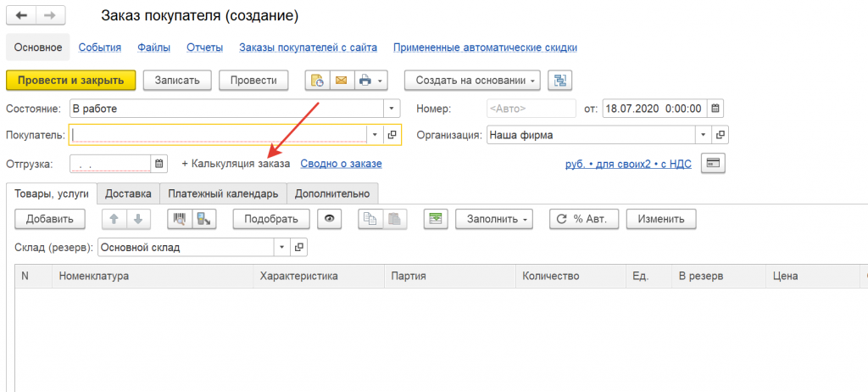868x392 pixels.
Task: Open Примененные автоматические скидки
Action: [x=486, y=48]
